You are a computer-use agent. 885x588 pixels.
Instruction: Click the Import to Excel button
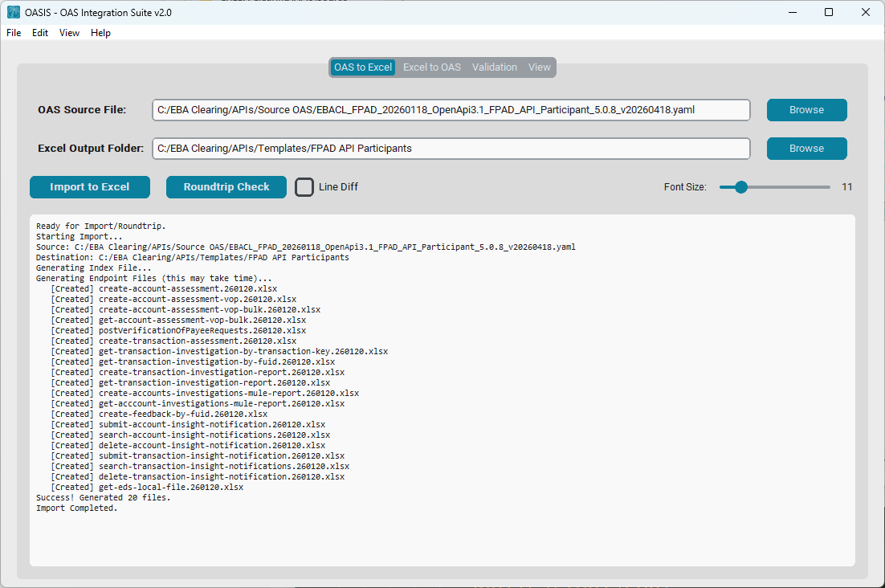(90, 187)
